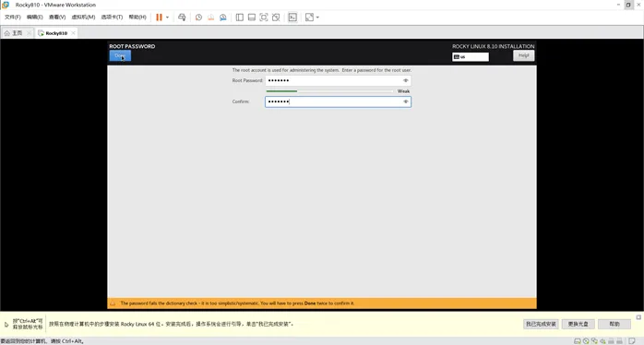Click the hard disk status icon

tap(577, 341)
